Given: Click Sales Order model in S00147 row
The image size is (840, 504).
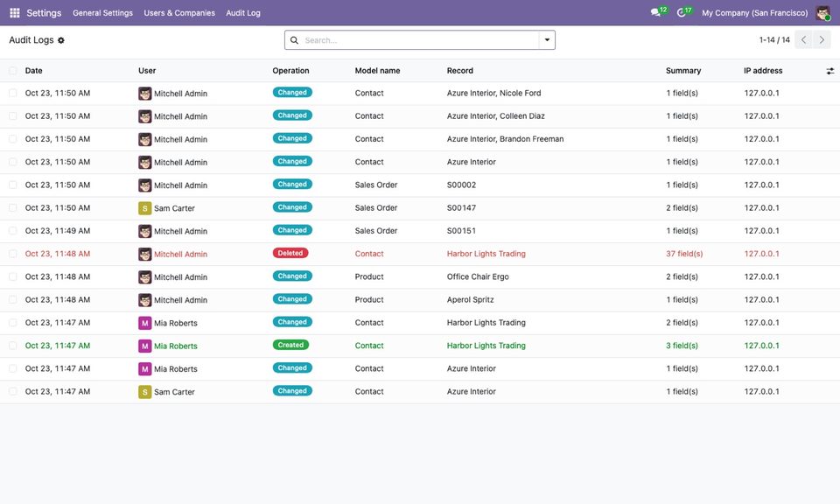Looking at the screenshot, I should 376,208.
